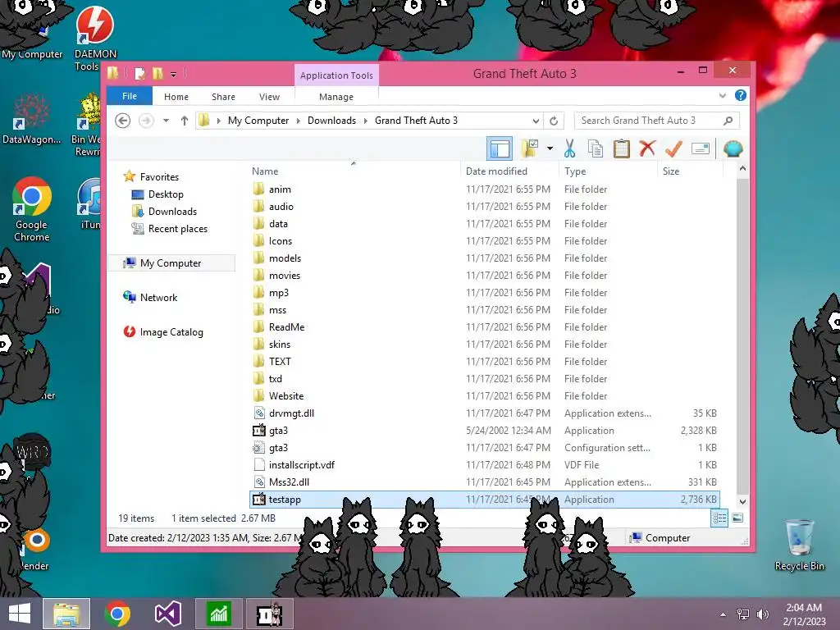840x630 pixels.
Task: Click scrollbar down arrow in file list
Action: click(742, 502)
